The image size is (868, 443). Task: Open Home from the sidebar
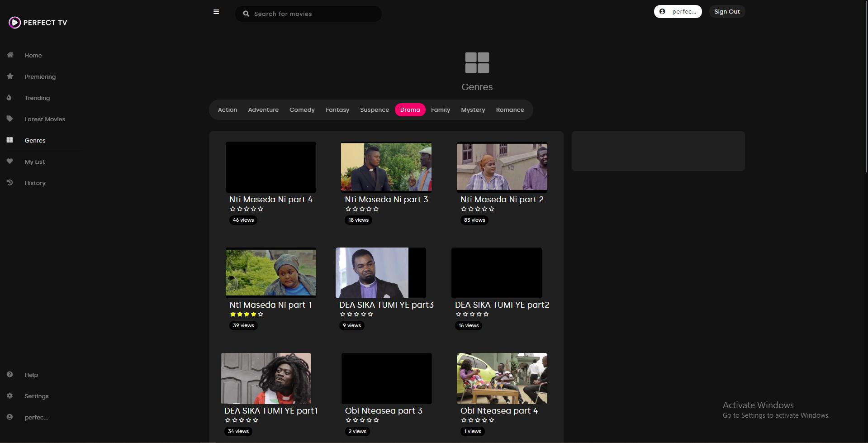tap(33, 55)
